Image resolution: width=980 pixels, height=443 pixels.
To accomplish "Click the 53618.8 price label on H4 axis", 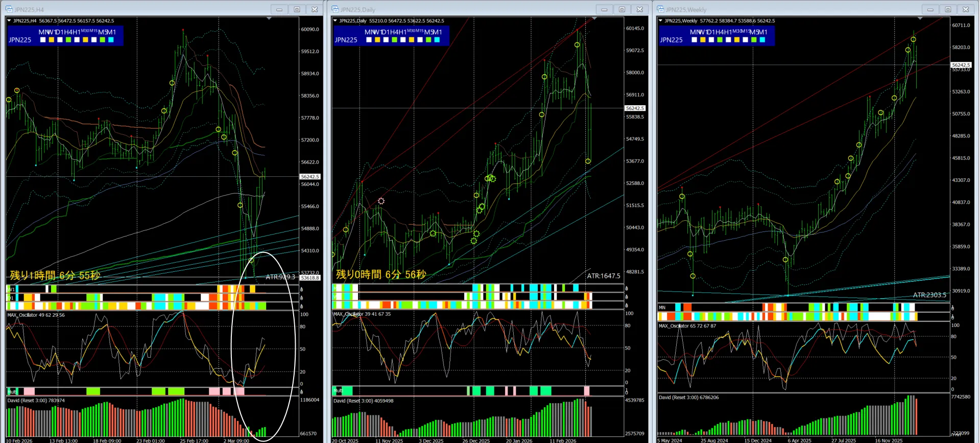I will 310,278.
